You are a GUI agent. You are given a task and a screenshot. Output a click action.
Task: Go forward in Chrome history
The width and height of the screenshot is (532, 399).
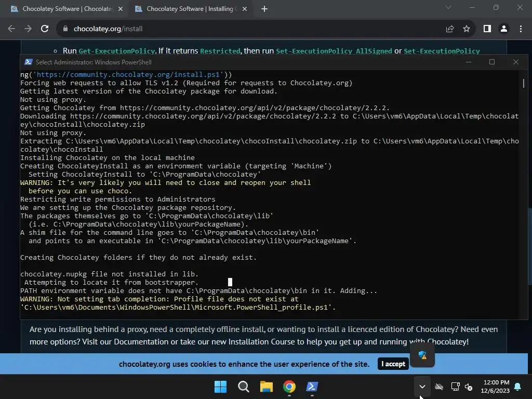tap(28, 29)
